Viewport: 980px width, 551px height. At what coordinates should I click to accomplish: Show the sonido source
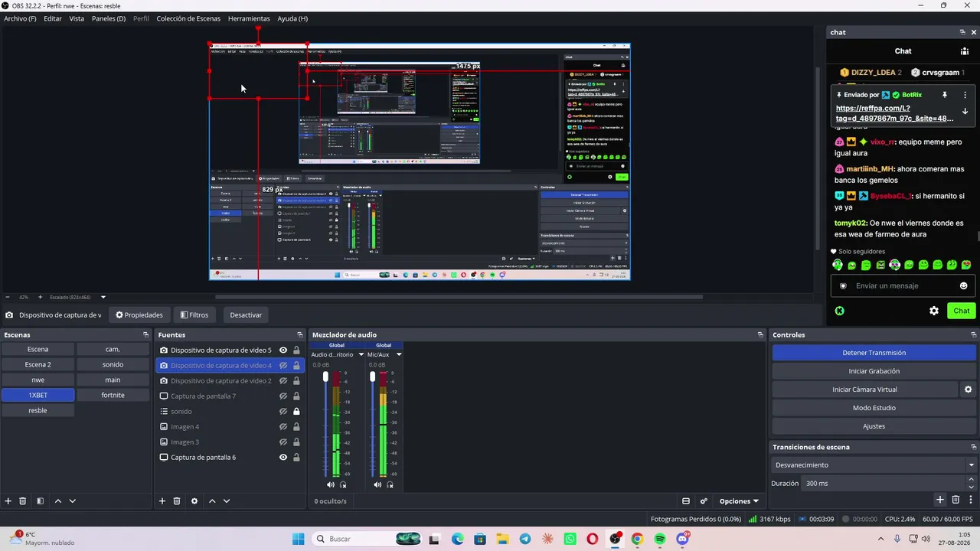283,412
